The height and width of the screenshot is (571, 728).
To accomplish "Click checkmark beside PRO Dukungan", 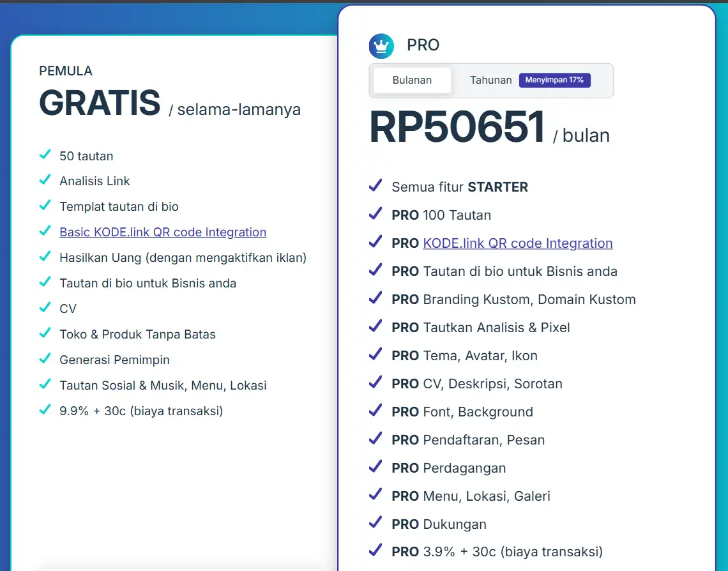I will pyautogui.click(x=375, y=524).
